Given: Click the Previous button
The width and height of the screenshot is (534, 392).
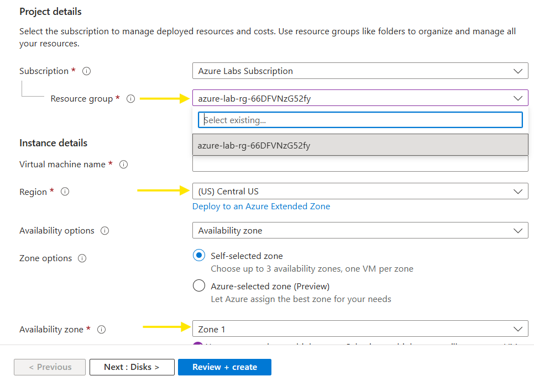Looking at the screenshot, I should [x=49, y=367].
